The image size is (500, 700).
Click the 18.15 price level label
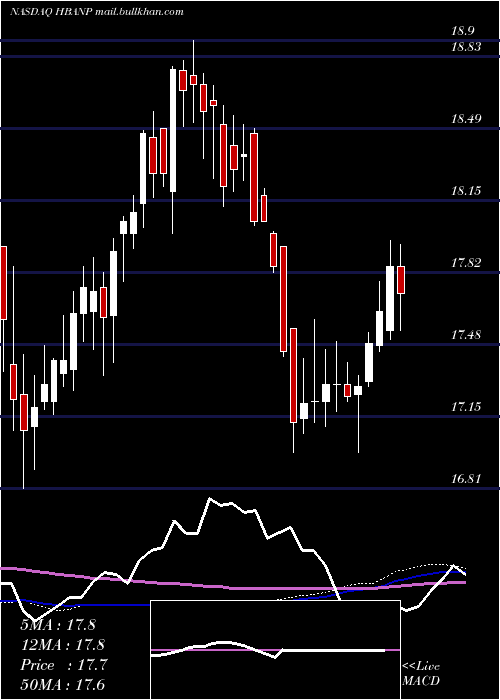coord(467,191)
